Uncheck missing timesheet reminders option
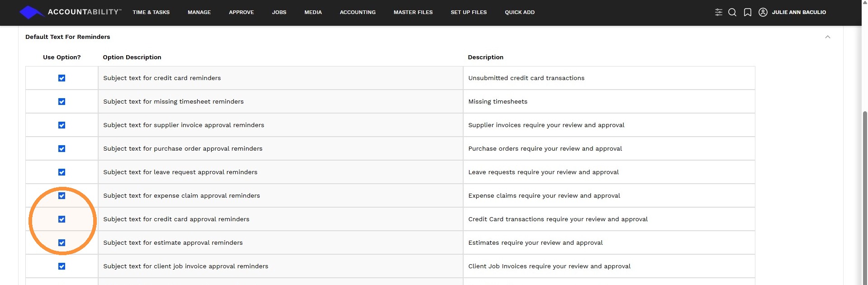868x285 pixels. (62, 102)
